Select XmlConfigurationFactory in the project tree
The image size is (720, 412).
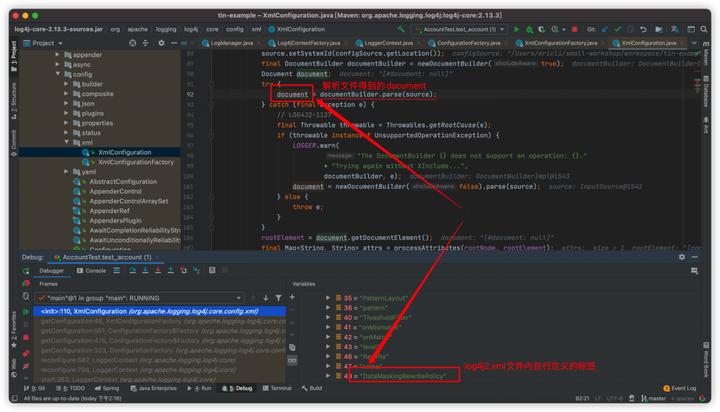(136, 162)
